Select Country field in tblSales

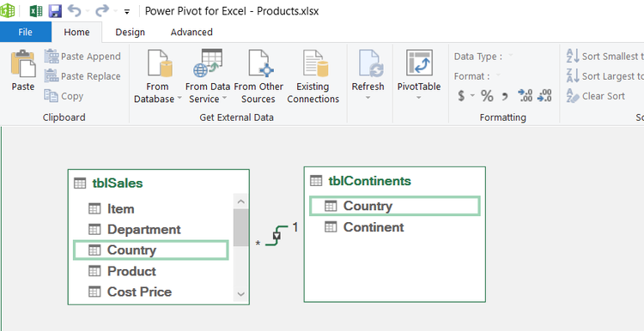150,250
